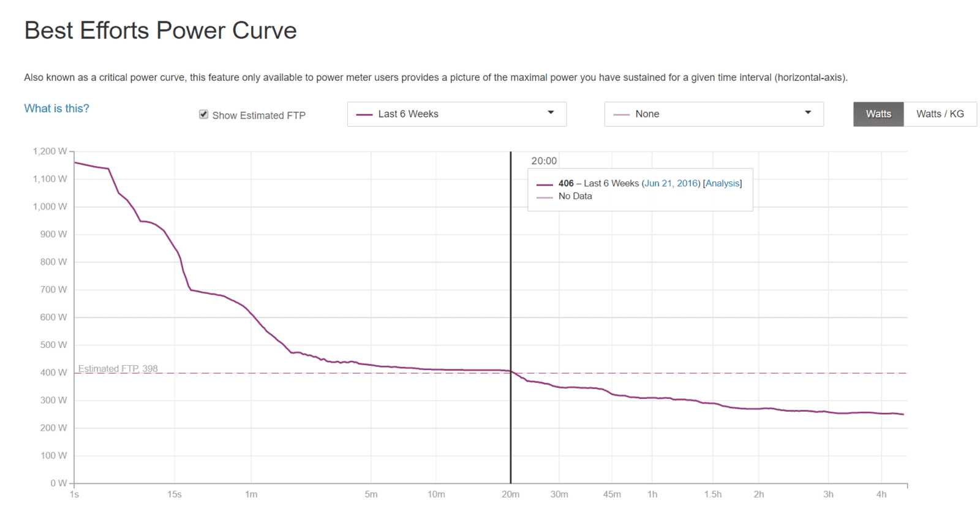Click the purple line swatch before Last 6 Weeks

[x=364, y=115]
